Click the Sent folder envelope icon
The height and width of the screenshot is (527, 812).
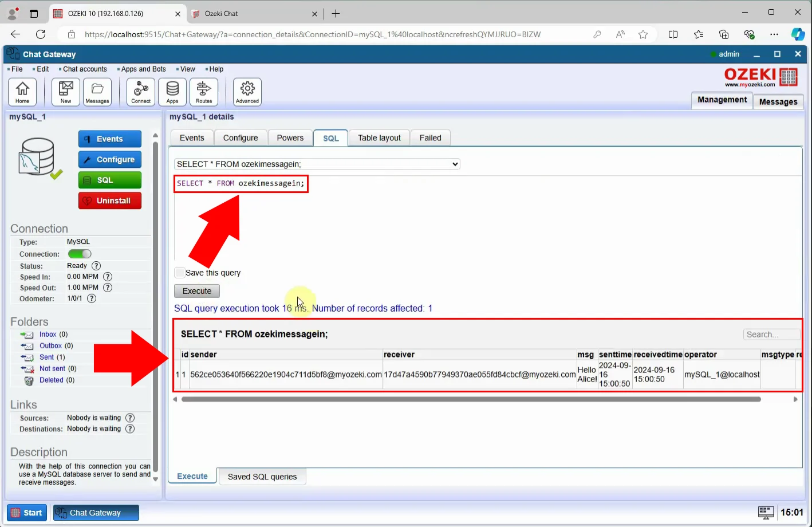(27, 357)
